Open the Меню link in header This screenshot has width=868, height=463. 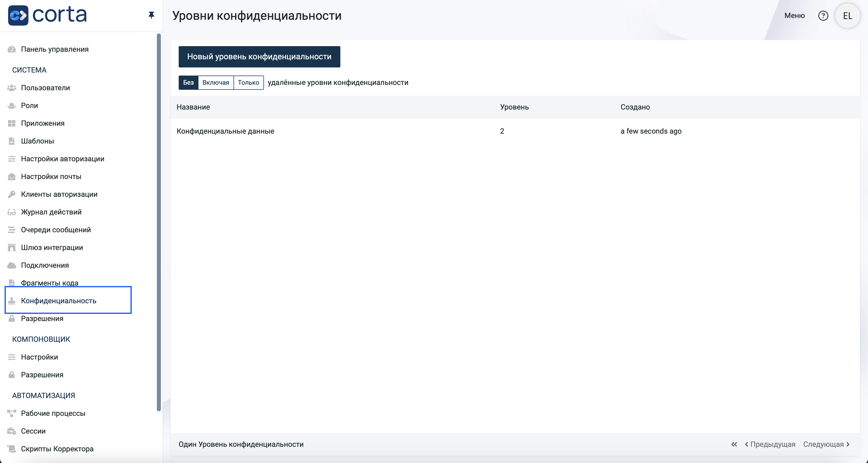794,15
